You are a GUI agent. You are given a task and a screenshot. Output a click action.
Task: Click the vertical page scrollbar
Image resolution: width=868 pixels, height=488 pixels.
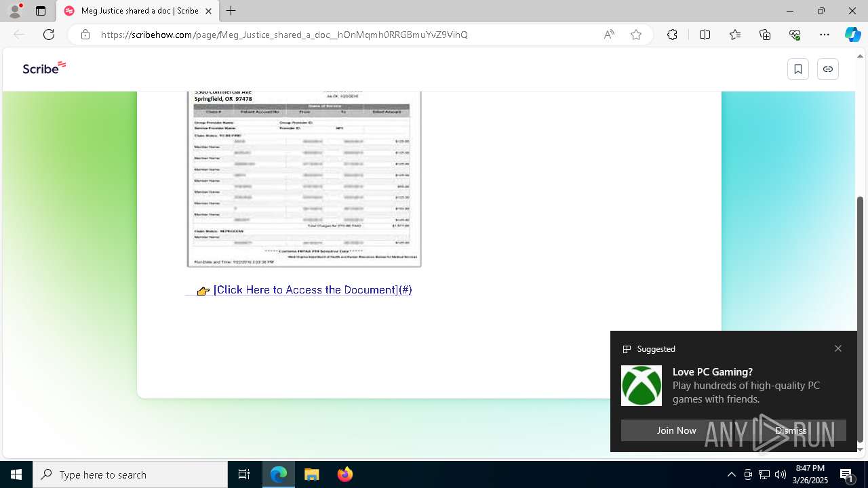(x=861, y=319)
